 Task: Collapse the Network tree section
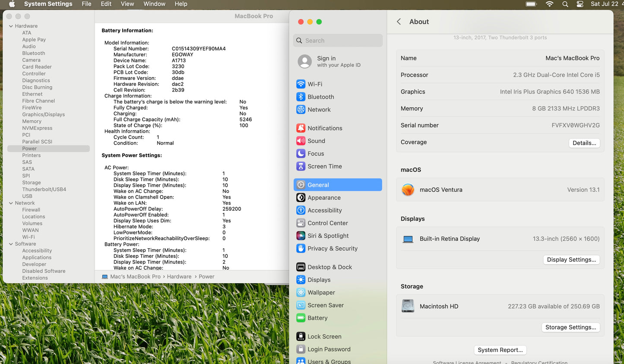pyautogui.click(x=11, y=203)
